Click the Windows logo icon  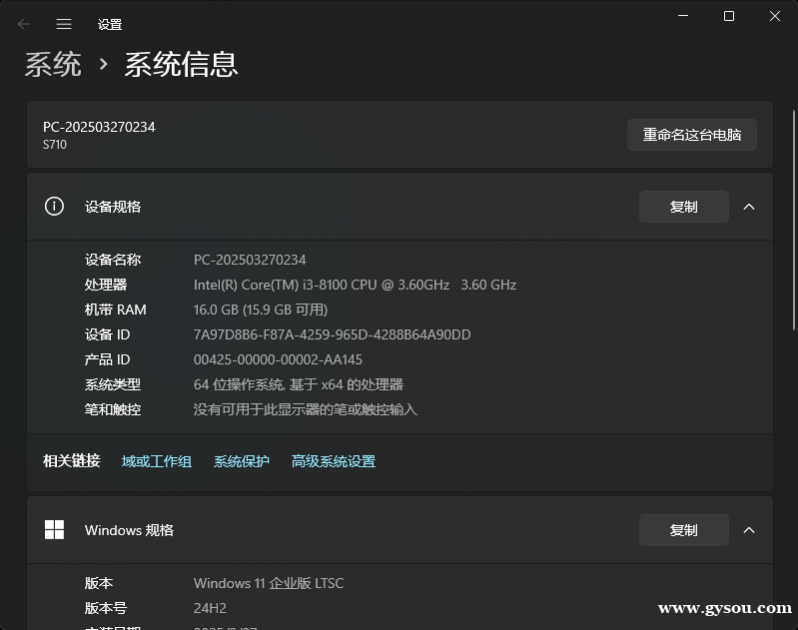pos(54,530)
